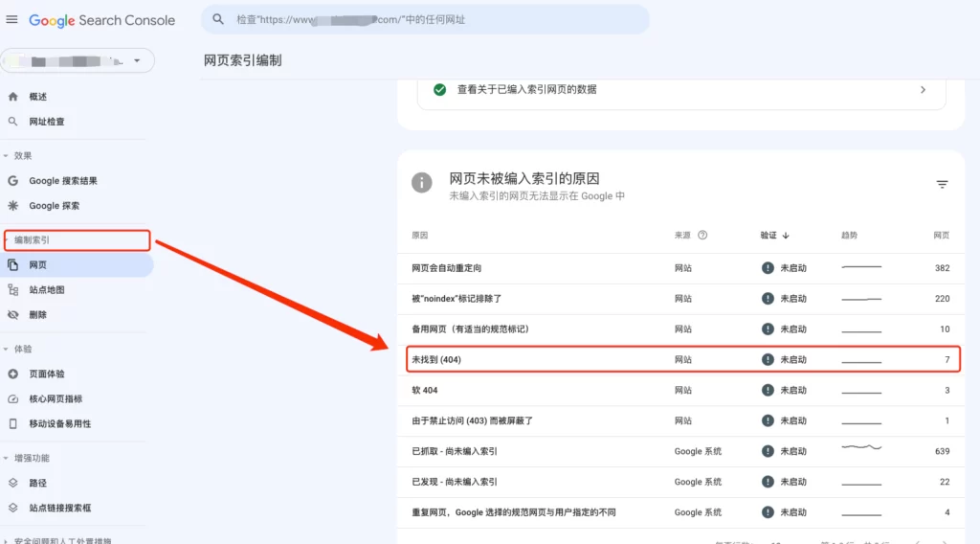Viewport: 980px width, 544px height.
Task: Collapse the 编制索引 sidebar section
Action: [x=32, y=240]
